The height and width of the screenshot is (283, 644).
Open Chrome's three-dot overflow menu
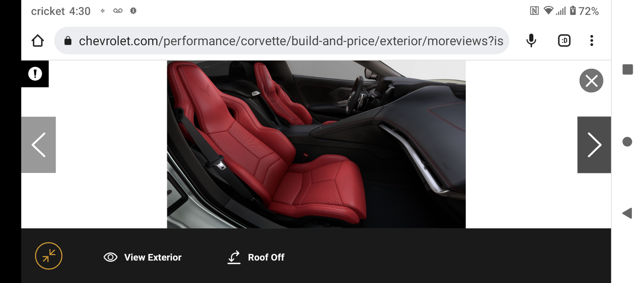coord(592,40)
